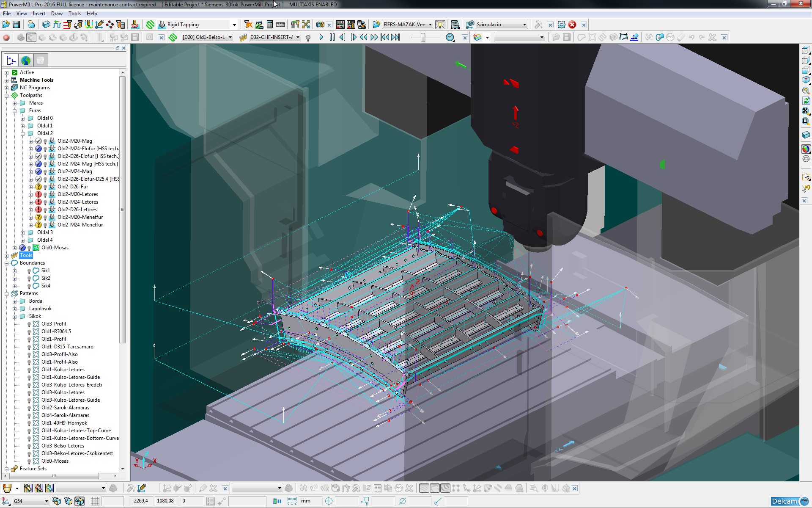Select the Old2-M24-Letores toolpath
The width and height of the screenshot is (812, 508).
[x=78, y=202]
